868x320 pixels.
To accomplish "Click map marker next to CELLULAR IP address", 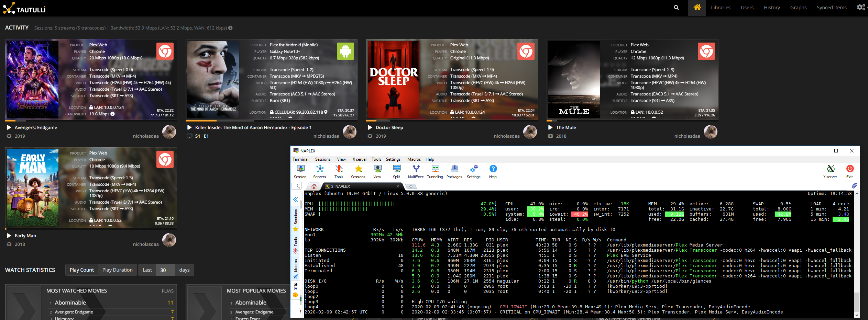I will pos(326,112).
